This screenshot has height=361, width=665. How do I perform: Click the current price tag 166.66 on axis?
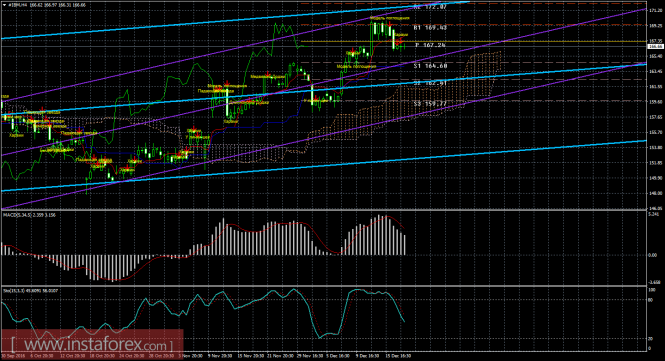656,47
